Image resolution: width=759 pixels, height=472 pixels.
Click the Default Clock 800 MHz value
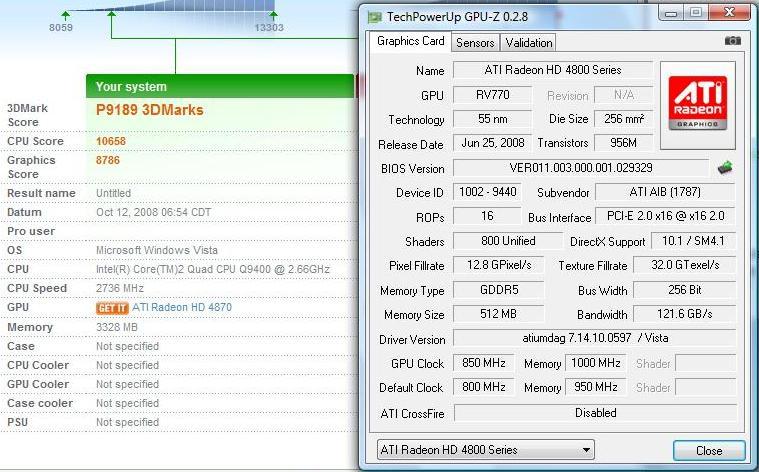[x=484, y=387]
